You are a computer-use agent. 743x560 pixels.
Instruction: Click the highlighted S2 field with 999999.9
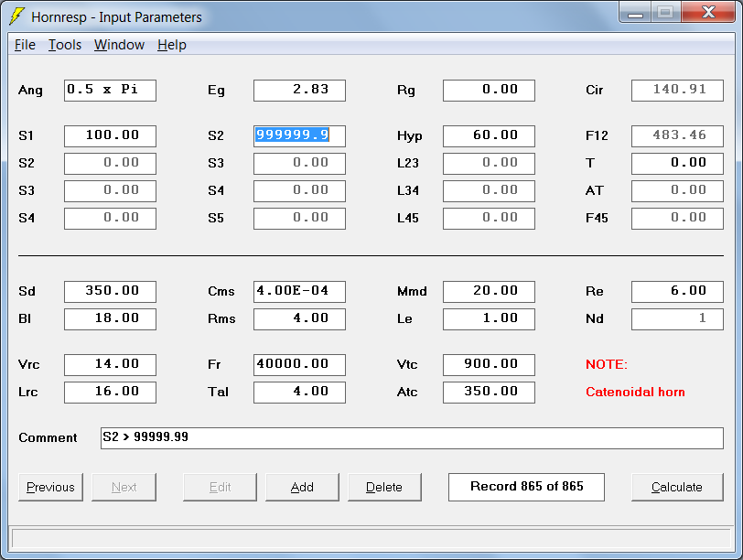(299, 136)
